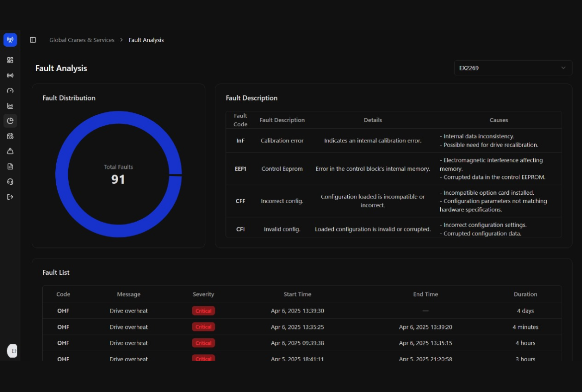Click the user avatar at bottom left
This screenshot has width=582, height=392.
click(x=12, y=351)
